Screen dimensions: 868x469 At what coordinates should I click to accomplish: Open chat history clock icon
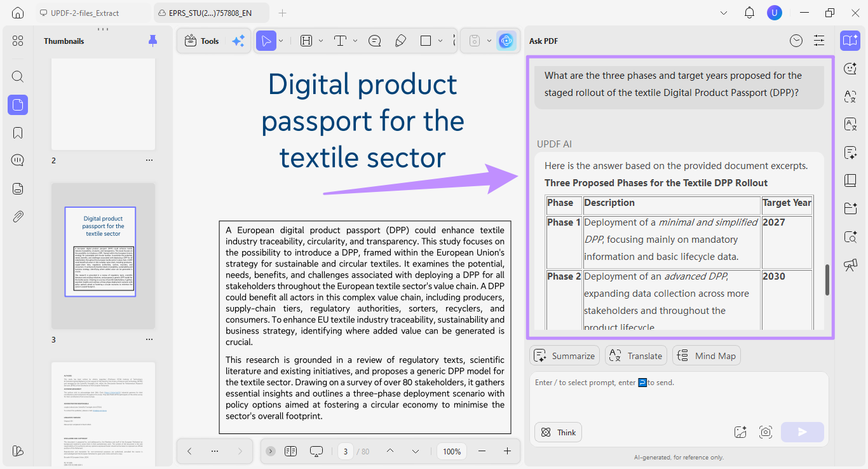[x=796, y=41]
